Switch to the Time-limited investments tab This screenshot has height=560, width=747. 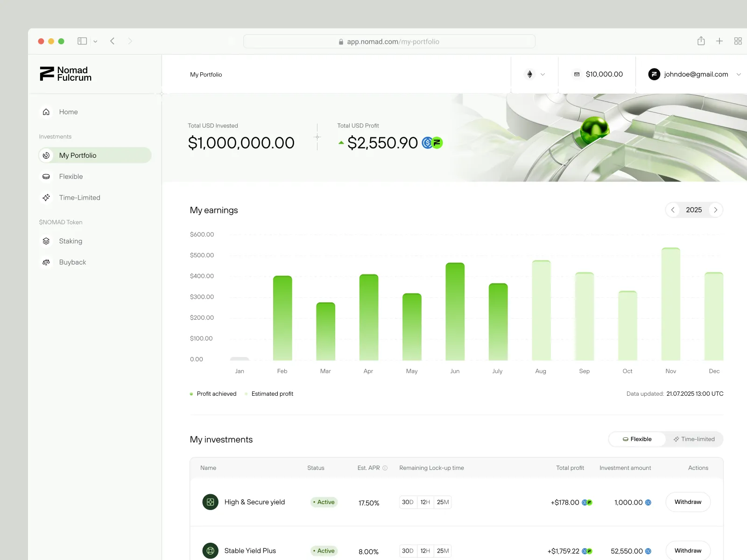click(694, 439)
